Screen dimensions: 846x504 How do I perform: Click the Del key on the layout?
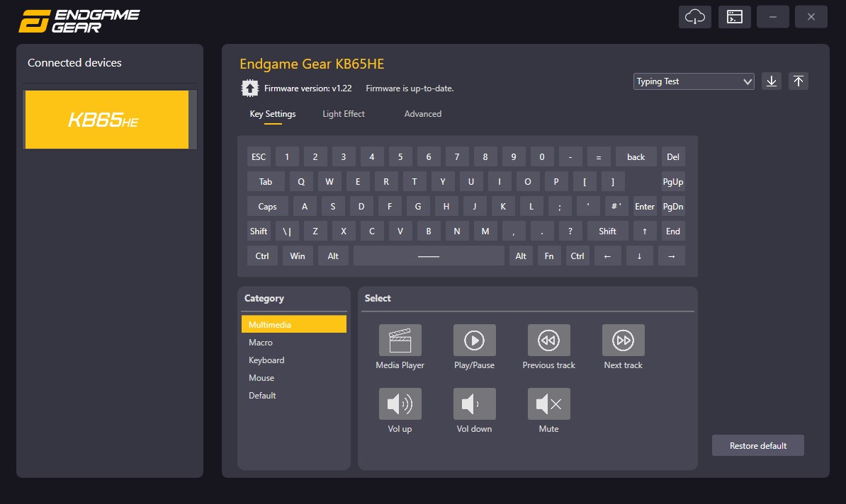coord(673,157)
